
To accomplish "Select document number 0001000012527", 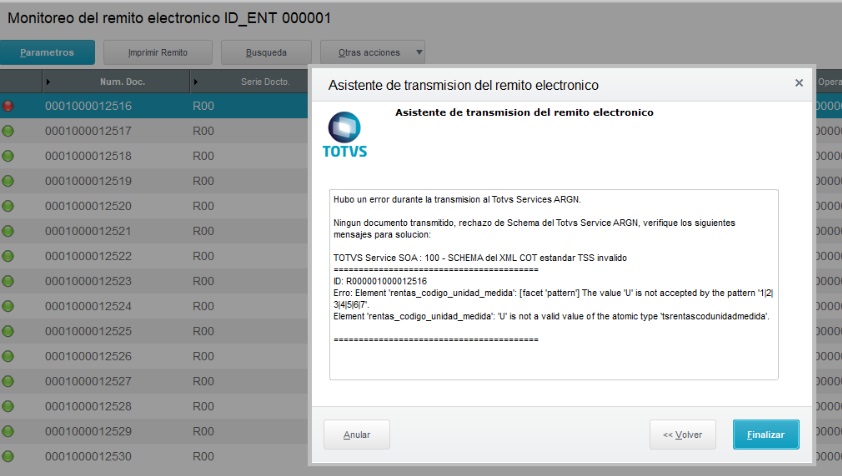I will click(x=88, y=381).
